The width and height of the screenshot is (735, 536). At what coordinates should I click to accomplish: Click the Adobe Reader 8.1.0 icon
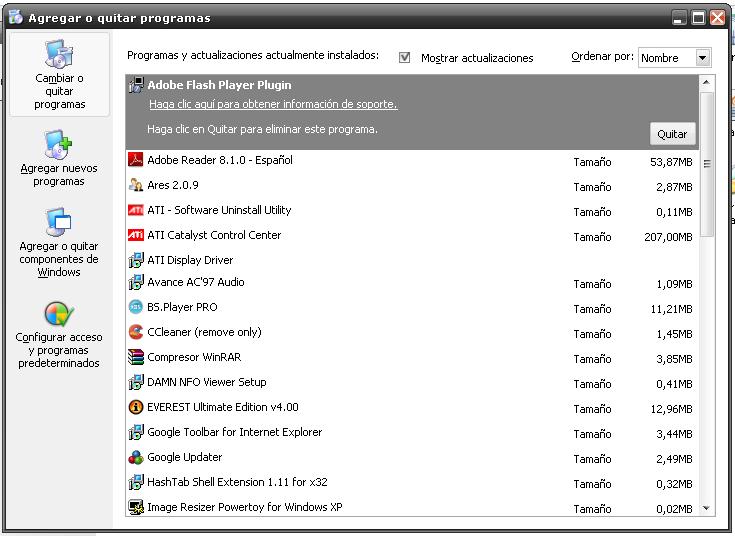[136, 160]
